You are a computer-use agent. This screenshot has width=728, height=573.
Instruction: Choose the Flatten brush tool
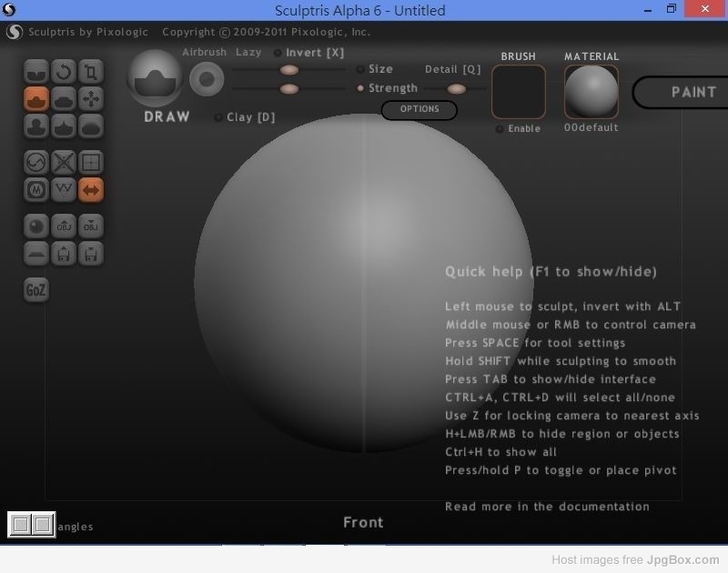(x=64, y=98)
